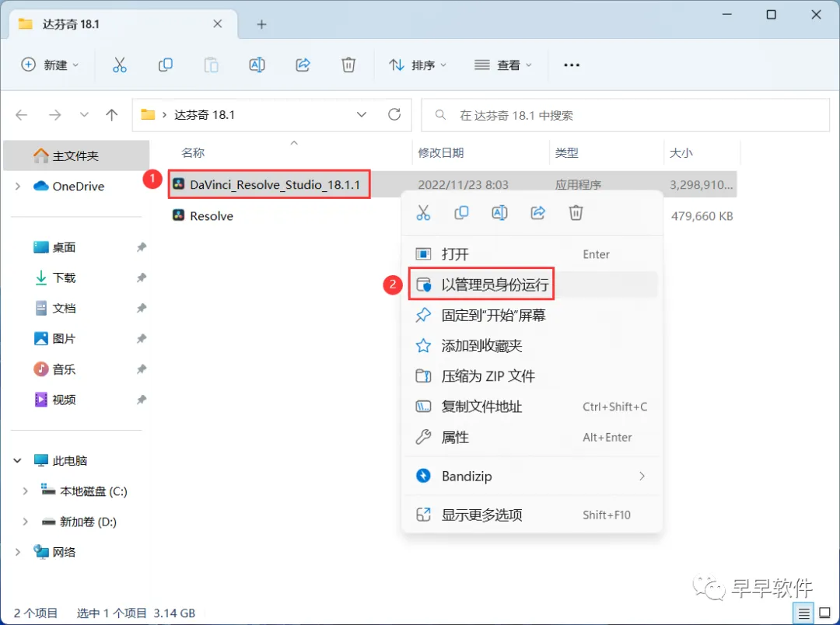Choose 显示更多选项 menu entry
Viewport: 840px width, 625px height.
coord(533,515)
